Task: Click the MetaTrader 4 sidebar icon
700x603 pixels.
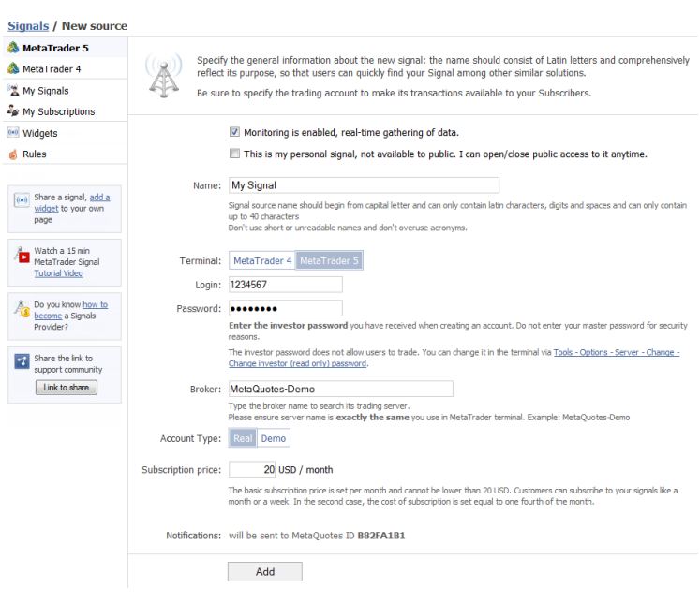Action: 13,68
